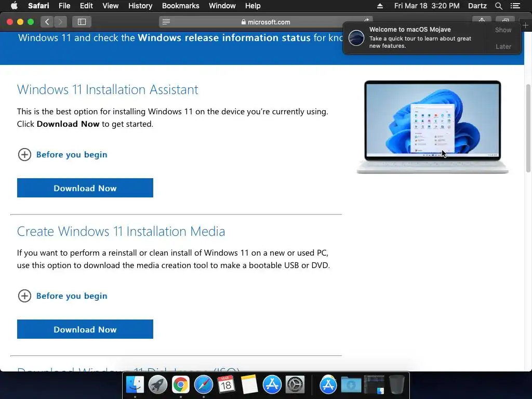This screenshot has width=532, height=399.
Task: Open the Apple menu
Action: coord(14,6)
